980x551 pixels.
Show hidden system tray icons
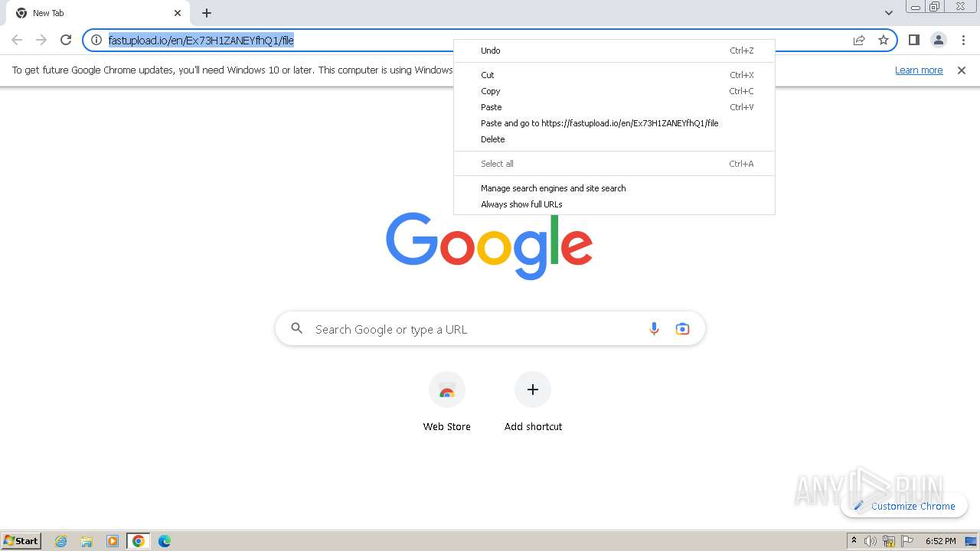[854, 541]
